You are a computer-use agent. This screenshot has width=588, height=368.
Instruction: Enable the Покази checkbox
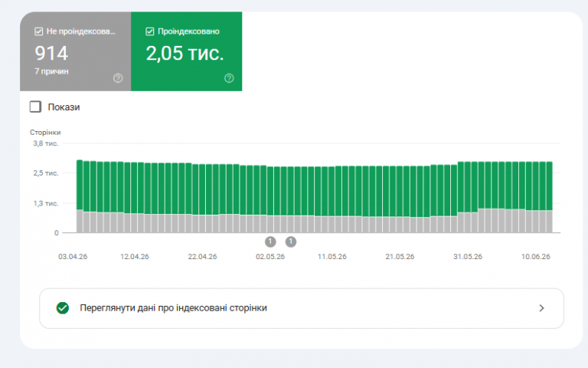coord(35,107)
